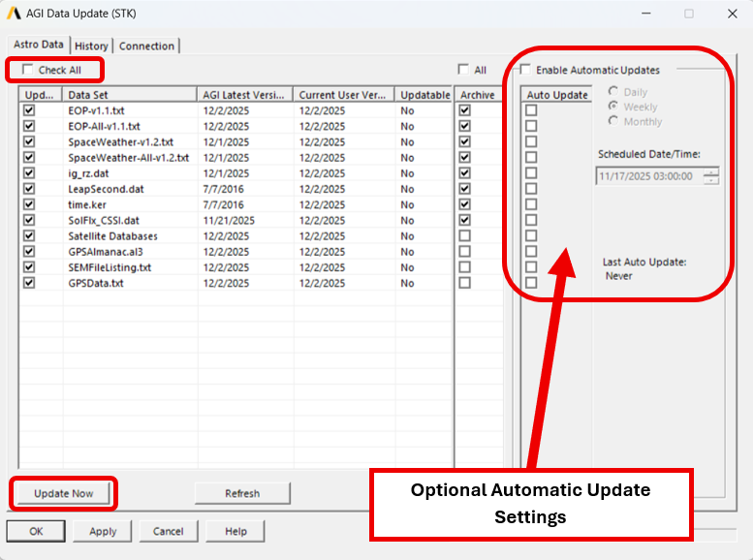Tick the Check All checkbox

(27, 70)
